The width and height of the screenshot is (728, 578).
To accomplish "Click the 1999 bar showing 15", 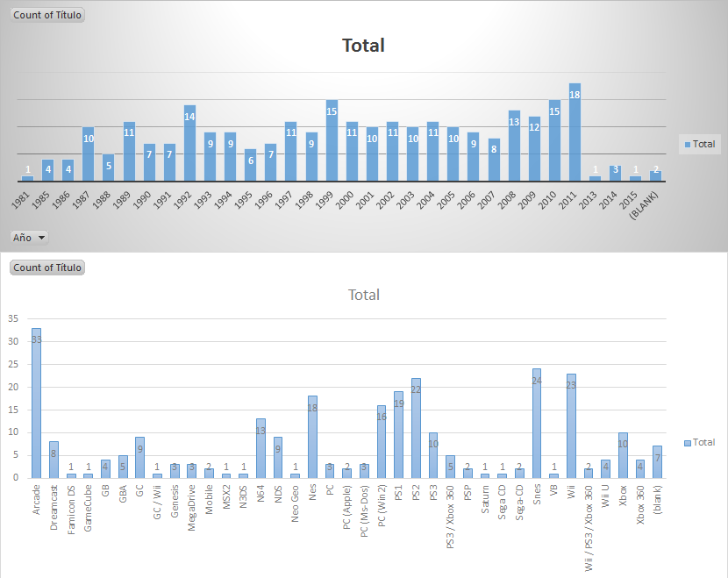I will click(x=332, y=140).
